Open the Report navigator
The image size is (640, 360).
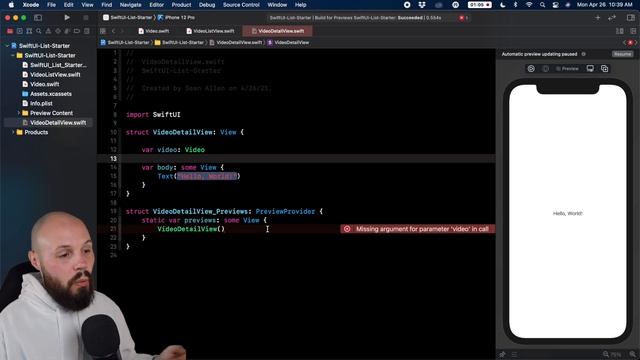(x=87, y=31)
